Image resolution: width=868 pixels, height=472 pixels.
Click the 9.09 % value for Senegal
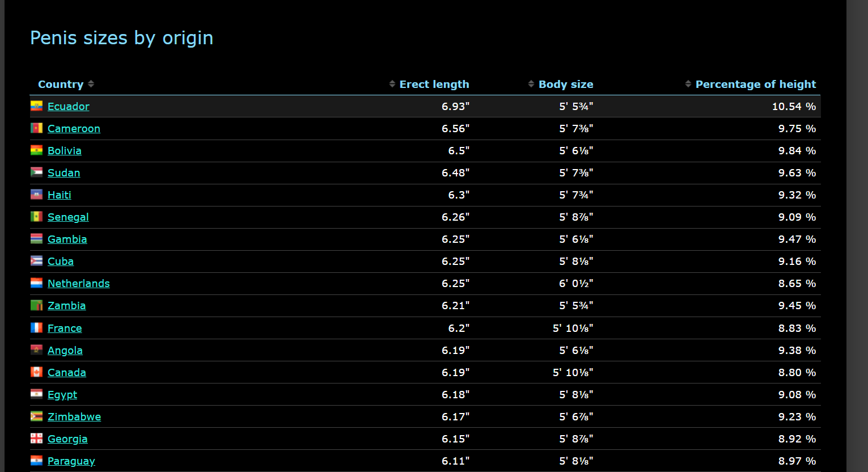[x=797, y=217]
